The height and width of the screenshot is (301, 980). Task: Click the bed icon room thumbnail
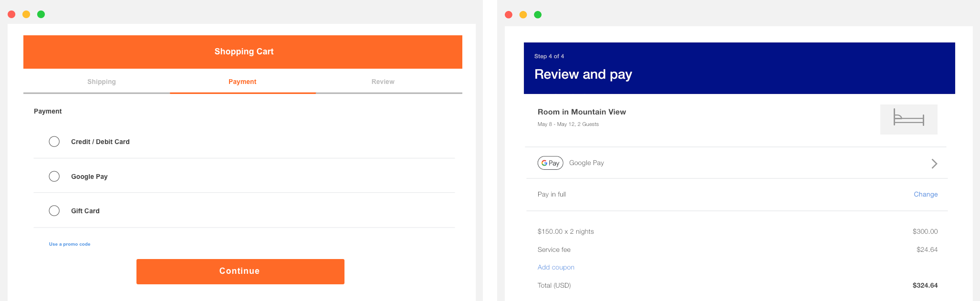[x=908, y=119]
